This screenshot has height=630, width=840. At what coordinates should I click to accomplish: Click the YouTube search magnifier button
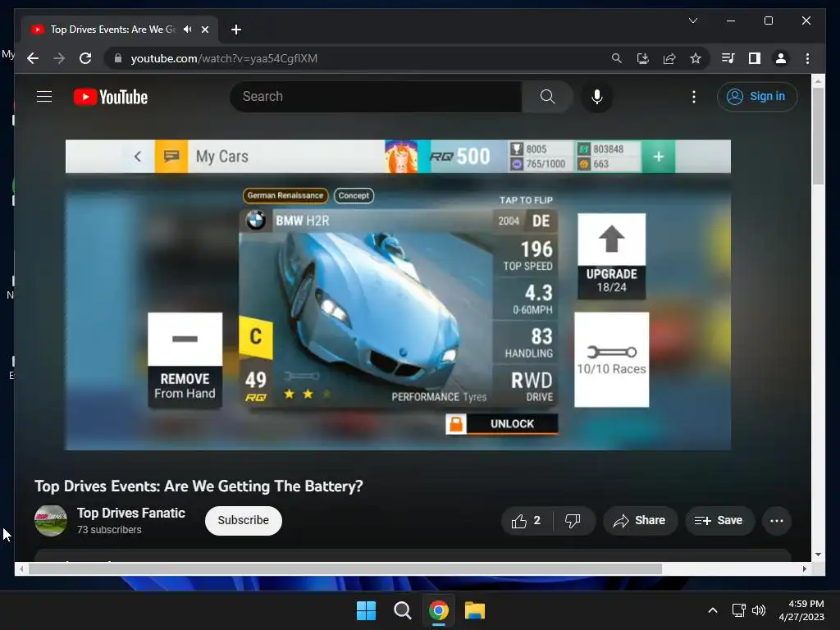click(547, 97)
